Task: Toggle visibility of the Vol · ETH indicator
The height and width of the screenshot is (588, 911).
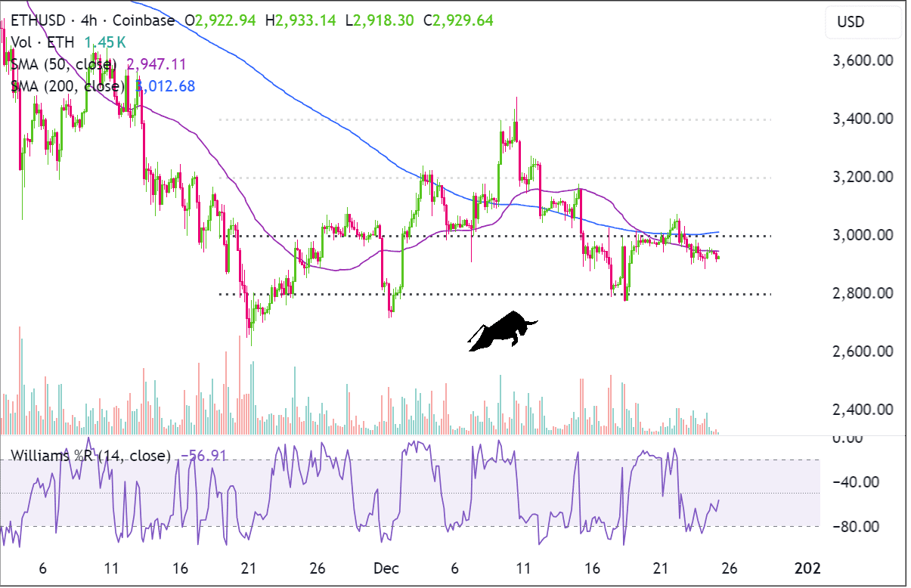Action: point(42,43)
